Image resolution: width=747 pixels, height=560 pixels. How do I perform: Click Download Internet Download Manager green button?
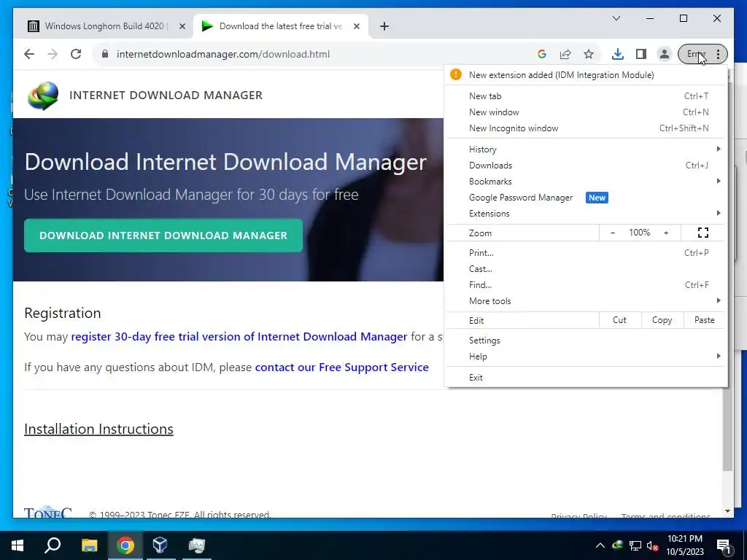coord(163,236)
